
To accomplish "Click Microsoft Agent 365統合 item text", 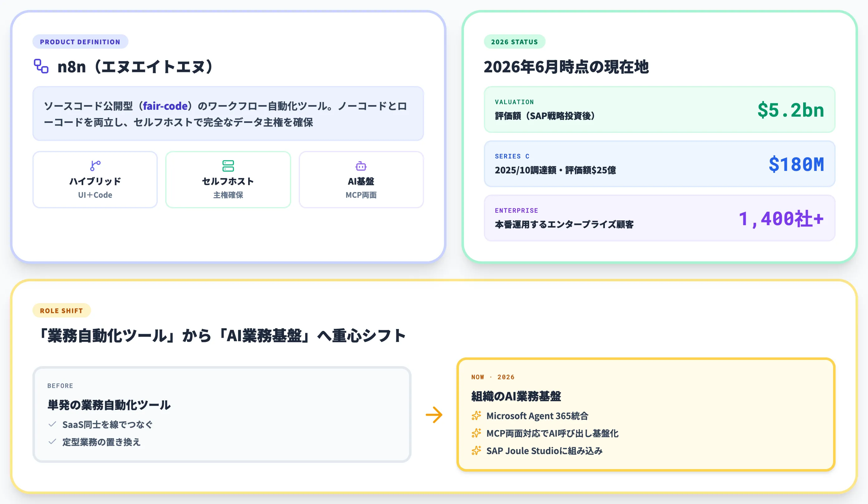I will point(537,416).
